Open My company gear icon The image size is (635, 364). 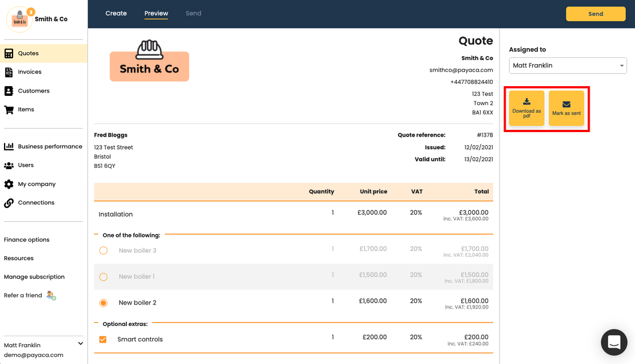(x=9, y=184)
